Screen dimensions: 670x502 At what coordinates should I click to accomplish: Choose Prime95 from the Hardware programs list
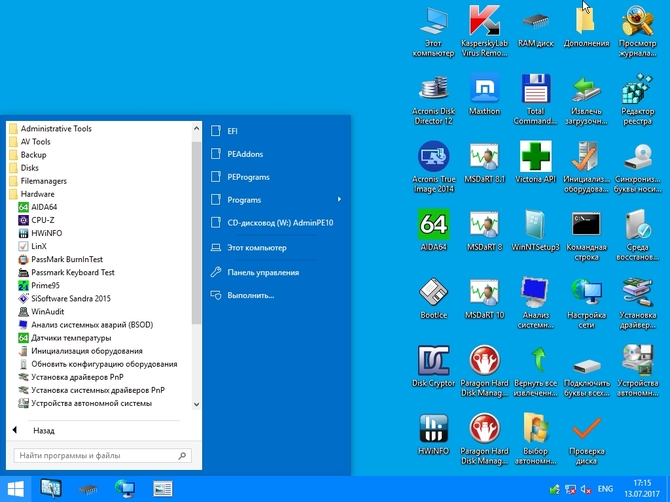pos(45,285)
